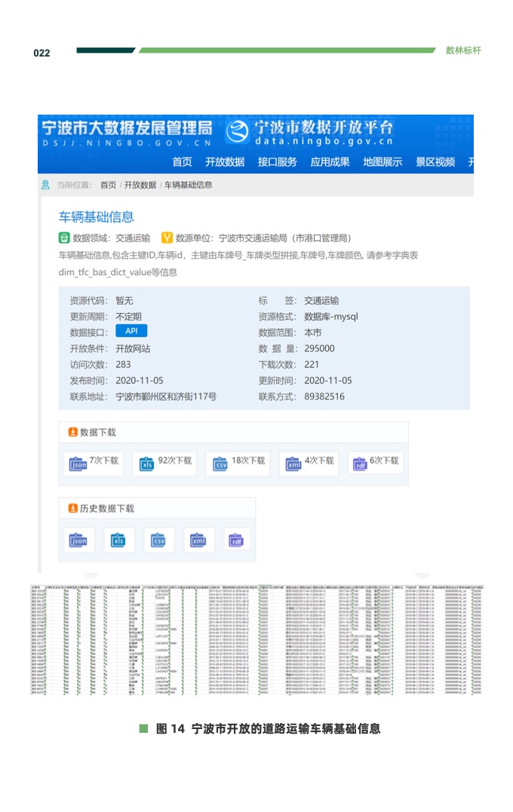Download the historical xml data file
The height and width of the screenshot is (812, 513).
[198, 540]
